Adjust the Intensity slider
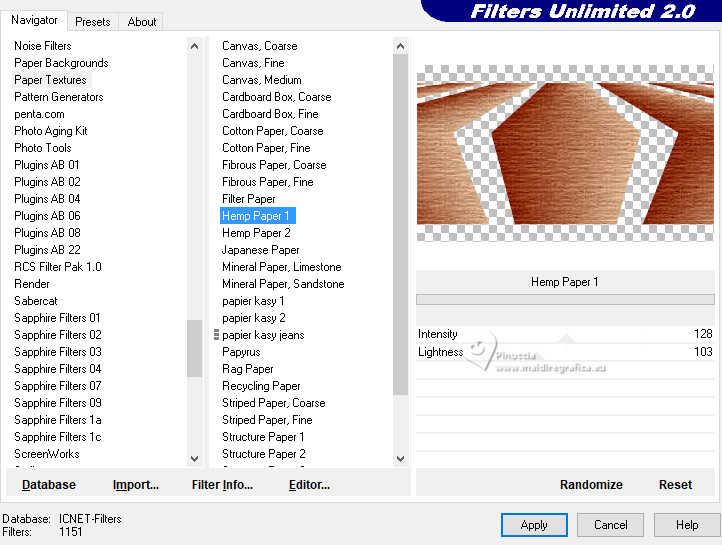The width and height of the screenshot is (722, 545). tap(565, 334)
